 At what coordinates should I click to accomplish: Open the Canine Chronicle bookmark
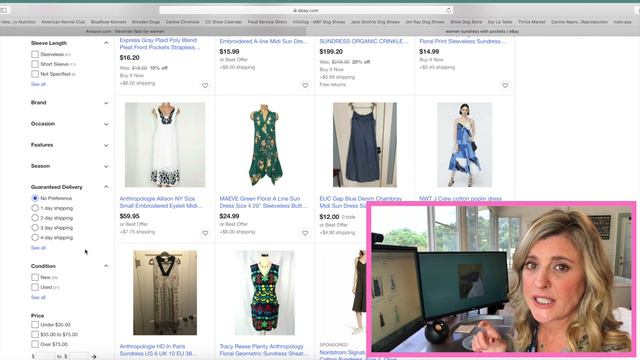[182, 22]
